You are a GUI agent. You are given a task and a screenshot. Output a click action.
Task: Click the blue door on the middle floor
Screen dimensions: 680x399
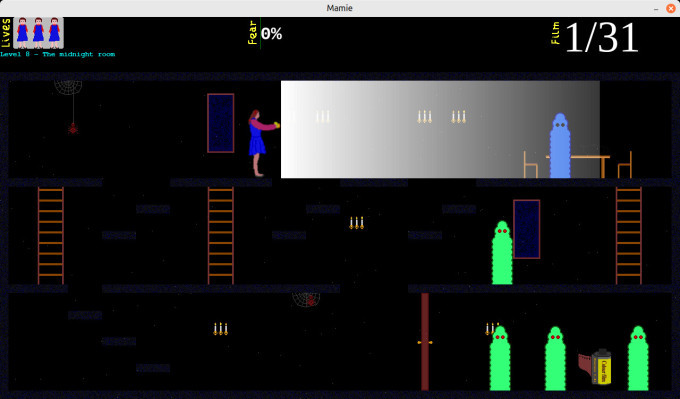tap(526, 229)
